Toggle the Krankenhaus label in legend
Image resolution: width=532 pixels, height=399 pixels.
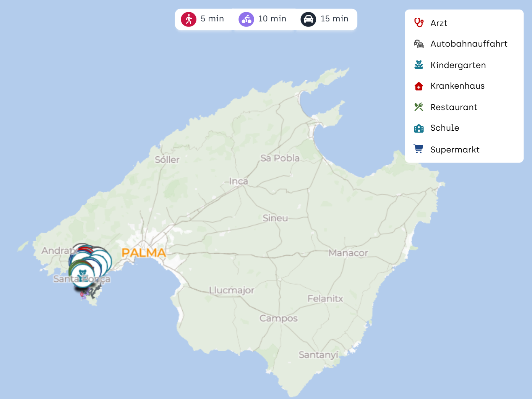pyautogui.click(x=457, y=86)
